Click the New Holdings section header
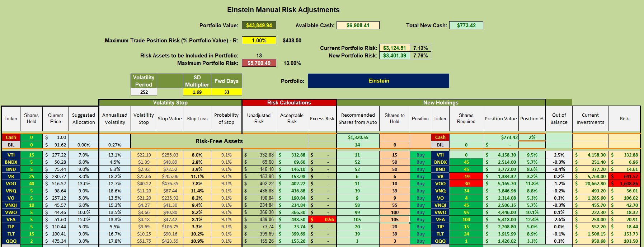 (x=441, y=103)
